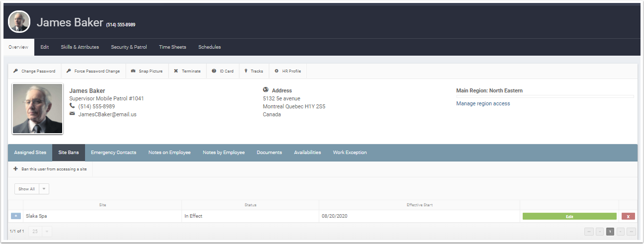Click the Show All filter button

[26, 189]
